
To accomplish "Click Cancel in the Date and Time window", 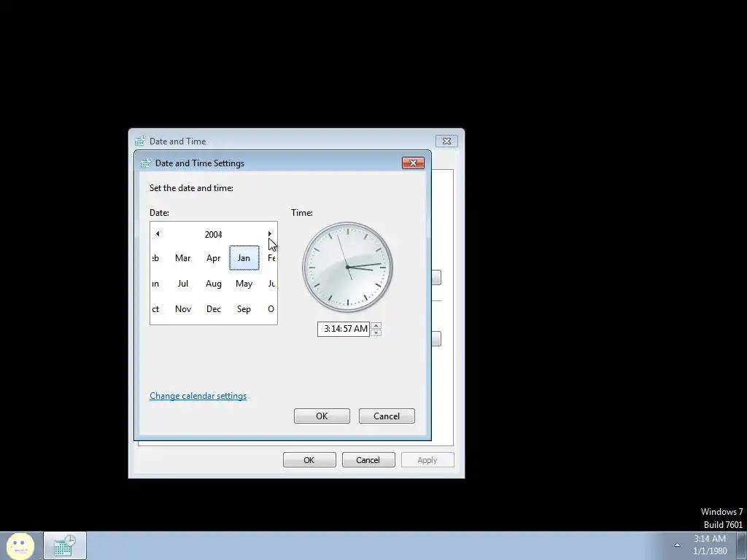I will [x=368, y=460].
